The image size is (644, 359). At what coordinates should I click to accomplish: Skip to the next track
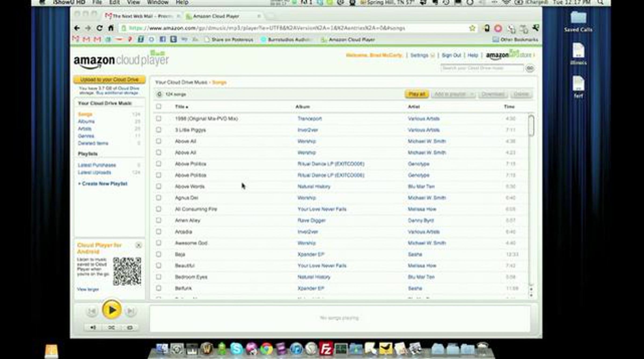point(131,311)
